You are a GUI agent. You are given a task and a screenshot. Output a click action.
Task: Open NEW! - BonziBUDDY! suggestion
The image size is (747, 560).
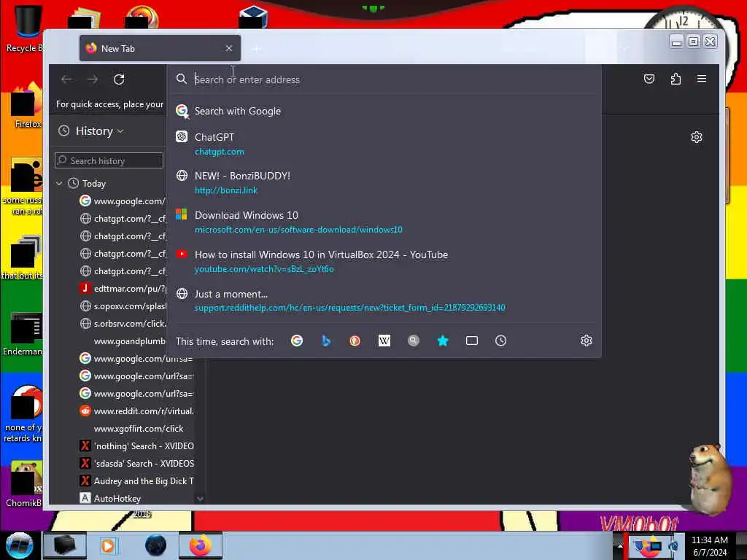click(x=384, y=182)
